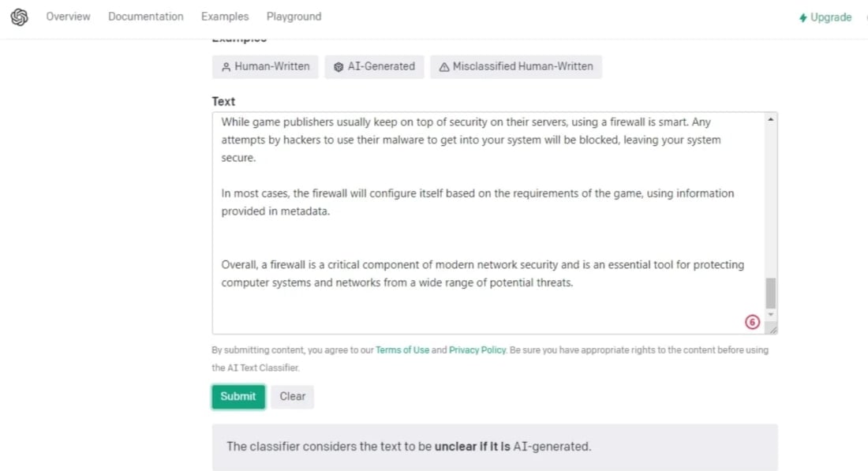Click the OpenAI logo icon

(x=20, y=17)
